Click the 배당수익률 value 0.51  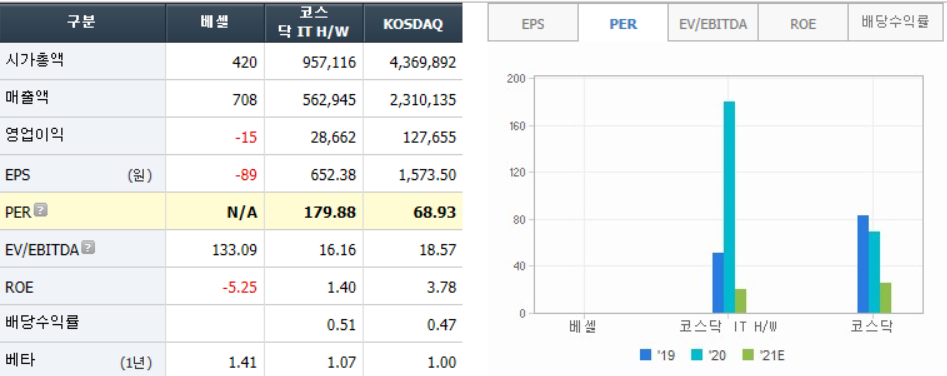(342, 325)
